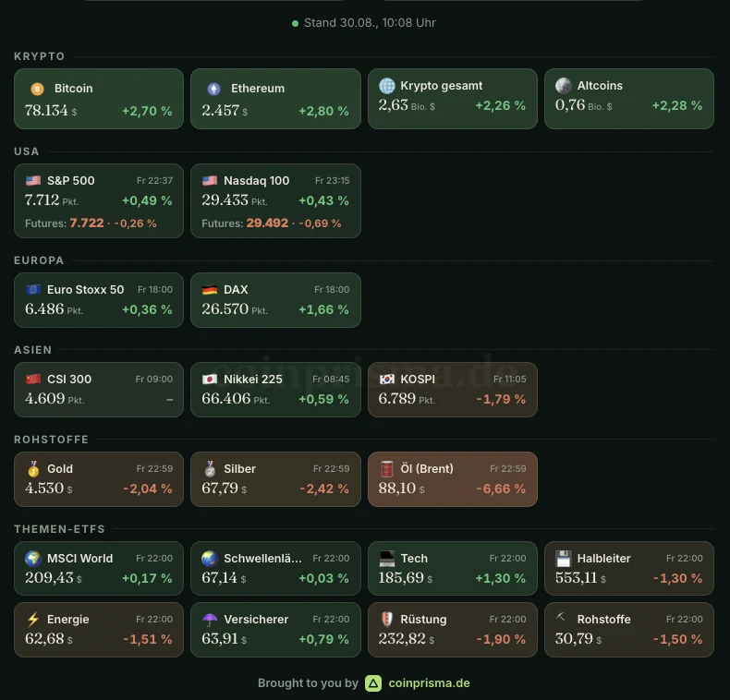Click the shield icon for Rüstung

click(x=387, y=619)
